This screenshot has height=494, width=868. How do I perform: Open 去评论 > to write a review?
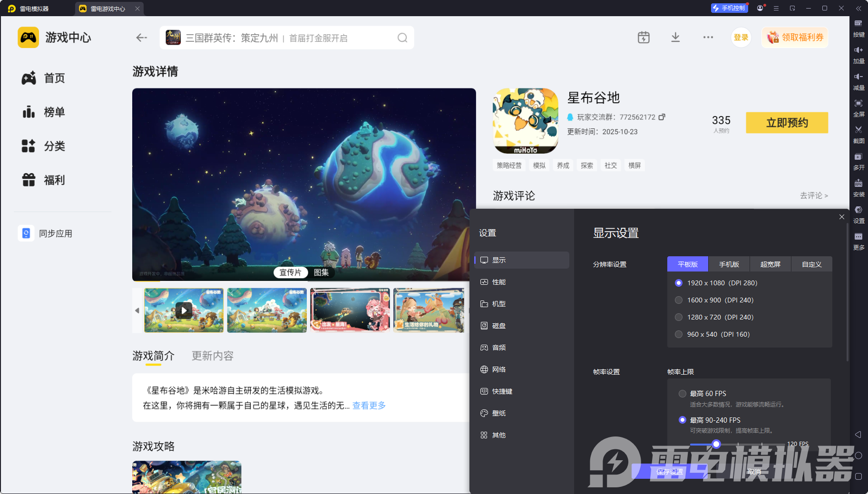point(814,195)
